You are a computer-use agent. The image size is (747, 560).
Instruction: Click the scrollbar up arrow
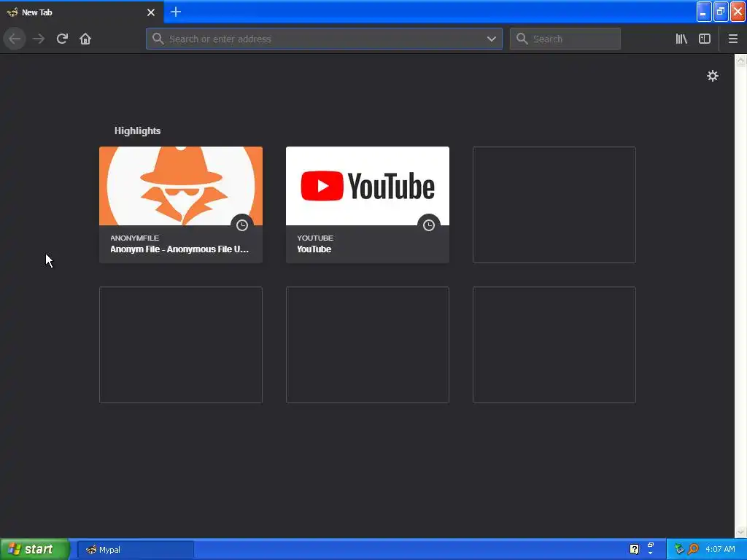[x=740, y=61]
